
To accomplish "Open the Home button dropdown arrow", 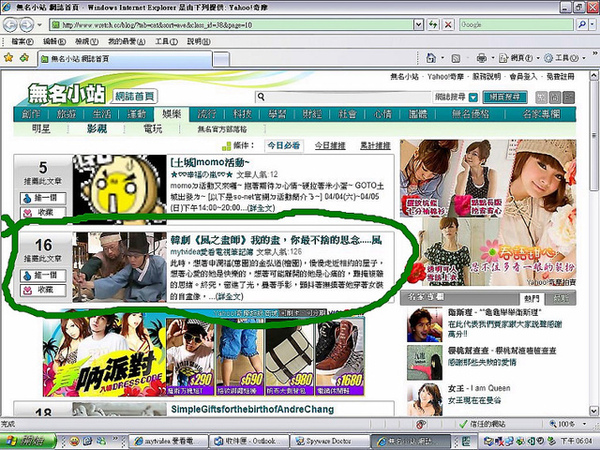I will tap(443, 59).
